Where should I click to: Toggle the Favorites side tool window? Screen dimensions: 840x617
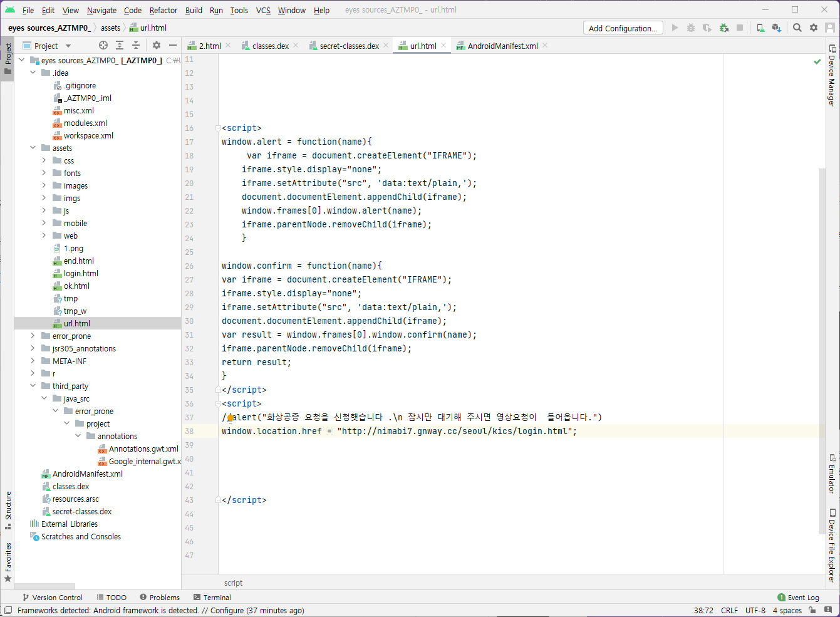point(8,562)
